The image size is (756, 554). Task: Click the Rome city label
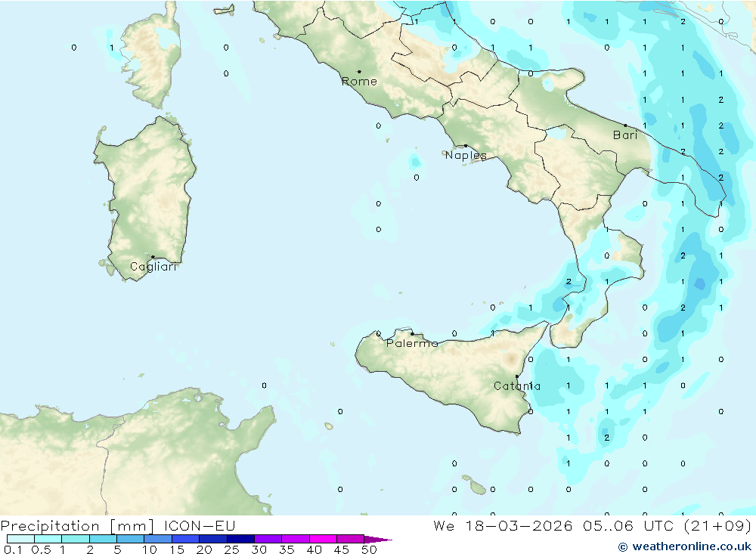[359, 82]
